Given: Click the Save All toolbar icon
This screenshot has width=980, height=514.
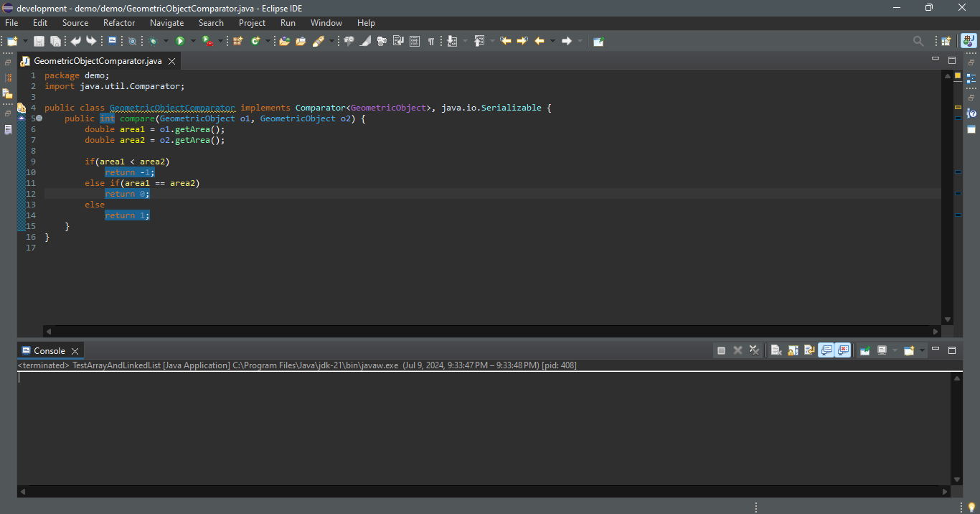Looking at the screenshot, I should pyautogui.click(x=55, y=42).
